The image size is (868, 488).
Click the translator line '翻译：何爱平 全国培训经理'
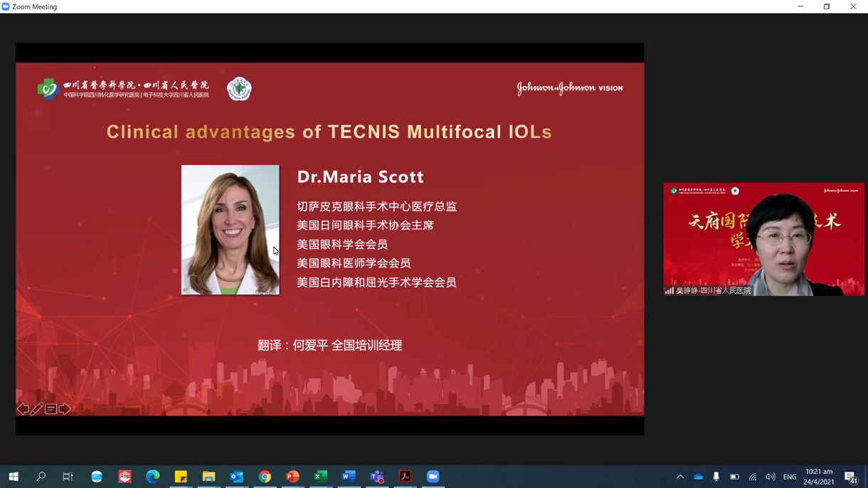coord(330,345)
